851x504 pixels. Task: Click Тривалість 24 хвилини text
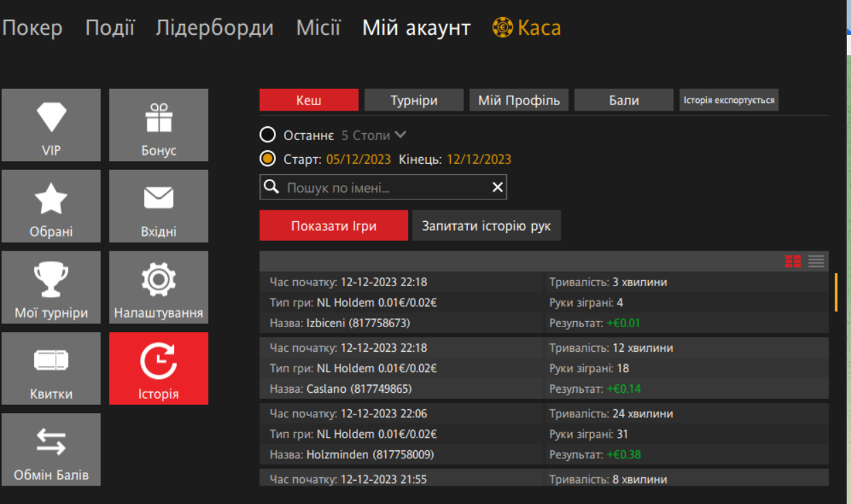(x=611, y=413)
